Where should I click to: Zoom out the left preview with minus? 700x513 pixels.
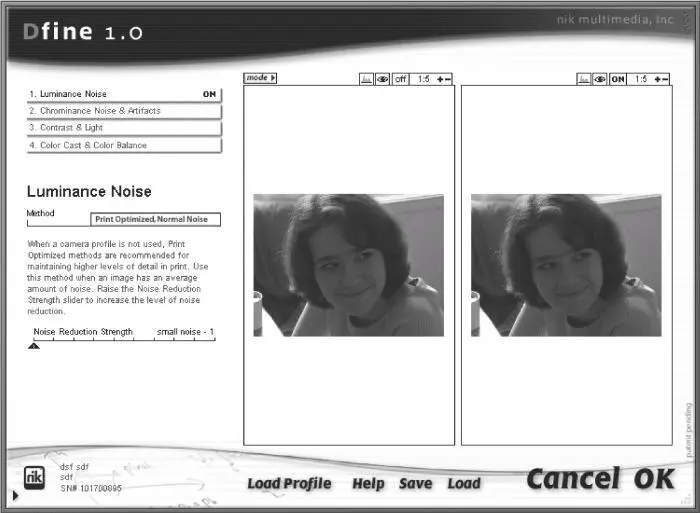448,79
